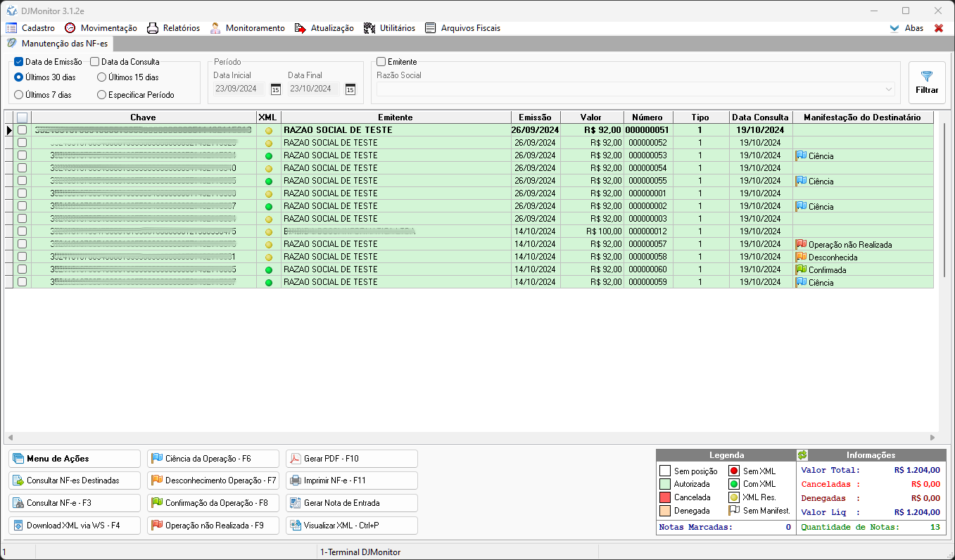Click the calendar icon for Data Inicial
Screen dimensions: 955x560
tap(276, 89)
